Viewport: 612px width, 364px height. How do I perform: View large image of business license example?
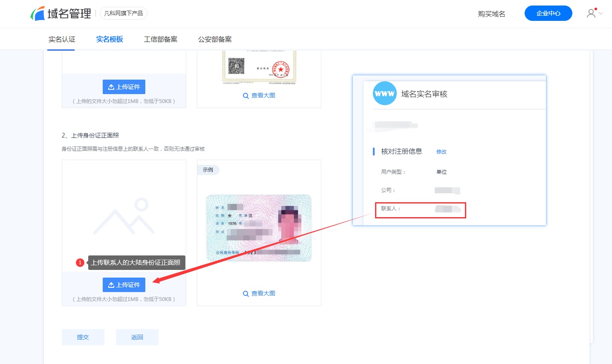coord(259,95)
